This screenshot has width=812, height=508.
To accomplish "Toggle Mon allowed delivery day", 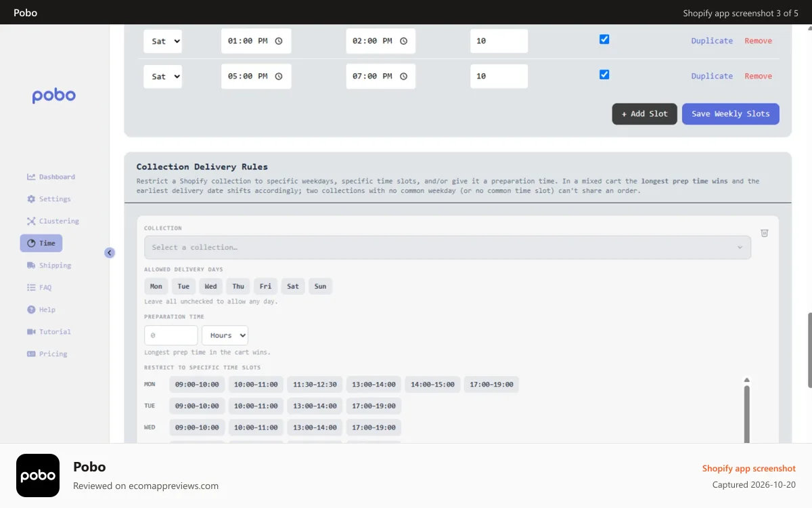I will tap(156, 287).
